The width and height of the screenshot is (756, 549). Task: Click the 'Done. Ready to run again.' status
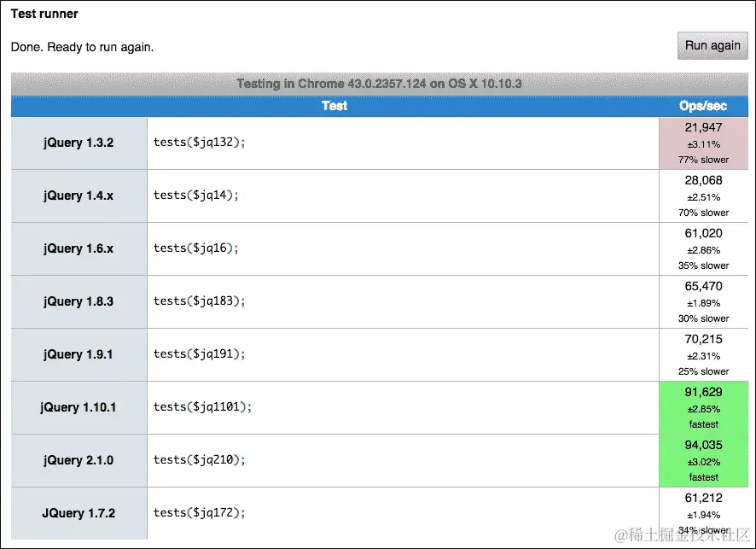pos(83,47)
